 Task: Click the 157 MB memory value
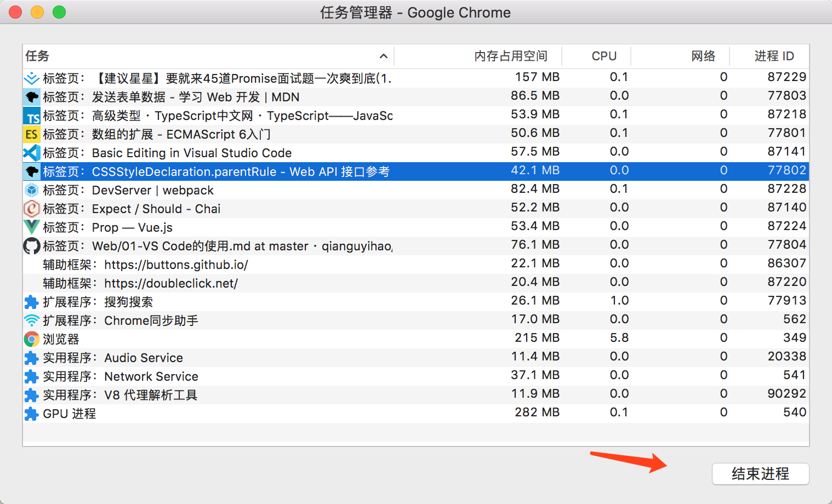pos(537,77)
